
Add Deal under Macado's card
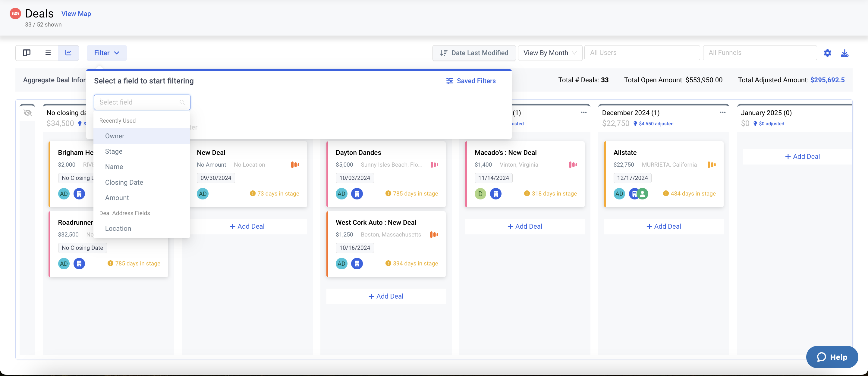tap(525, 226)
